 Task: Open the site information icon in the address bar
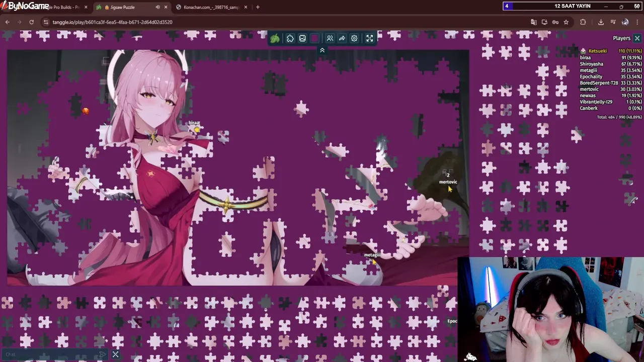tap(46, 22)
